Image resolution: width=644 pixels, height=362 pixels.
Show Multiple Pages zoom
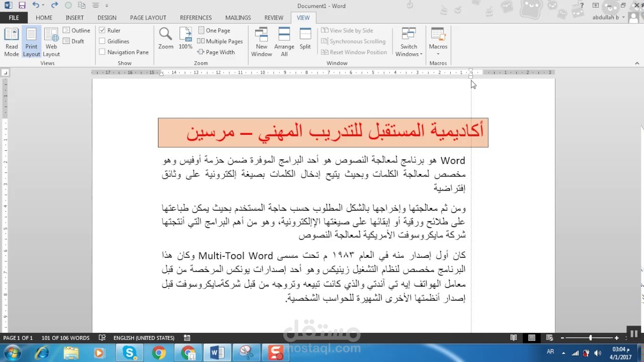click(x=220, y=41)
